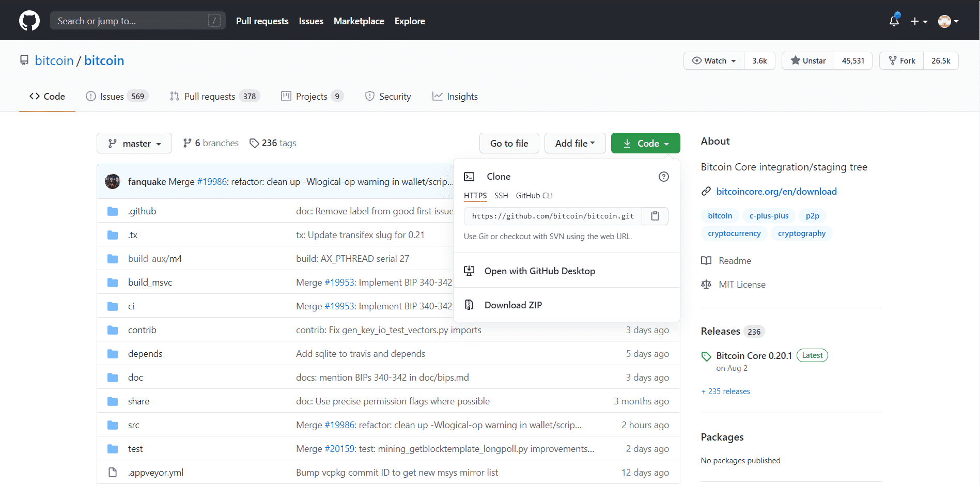
Task: Click the branch icon beside 6 branches
Action: point(187,143)
